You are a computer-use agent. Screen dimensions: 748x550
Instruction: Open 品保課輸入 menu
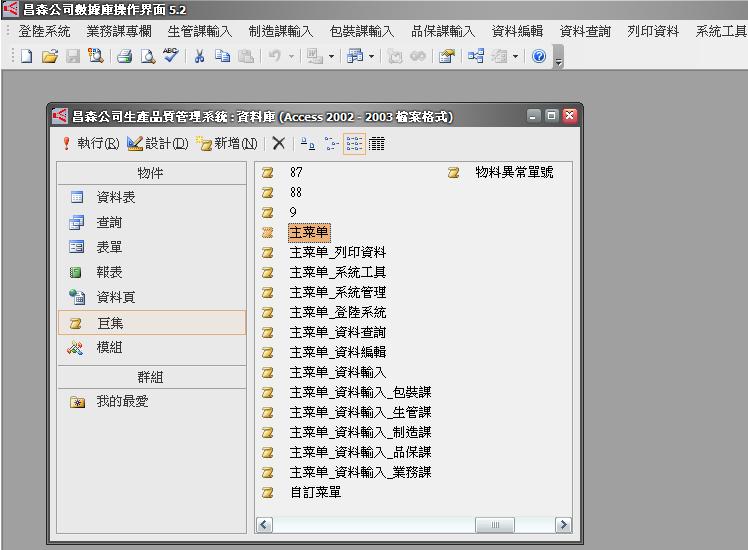coord(443,31)
